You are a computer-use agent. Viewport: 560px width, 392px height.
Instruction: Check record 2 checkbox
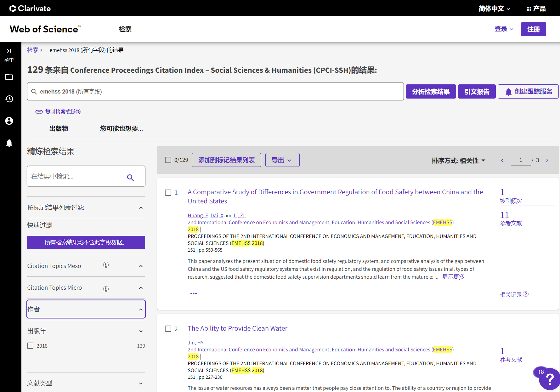168,329
